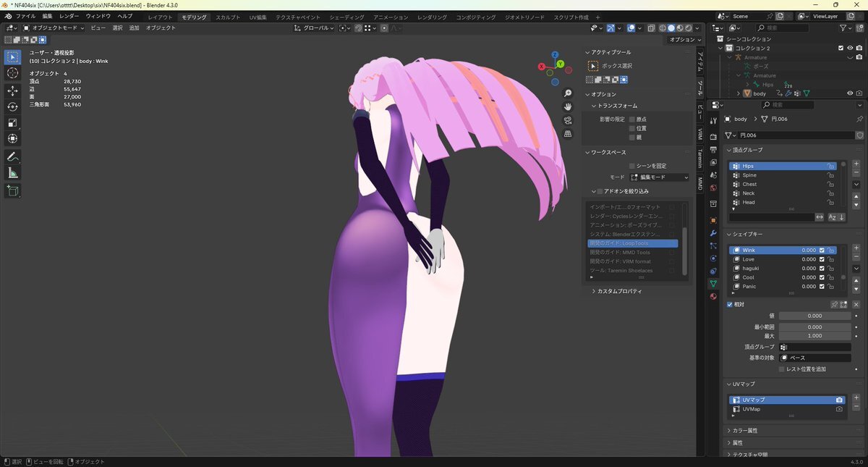Expand the カスタムプロパティ section
This screenshot has width=868, height=467.
pos(618,291)
